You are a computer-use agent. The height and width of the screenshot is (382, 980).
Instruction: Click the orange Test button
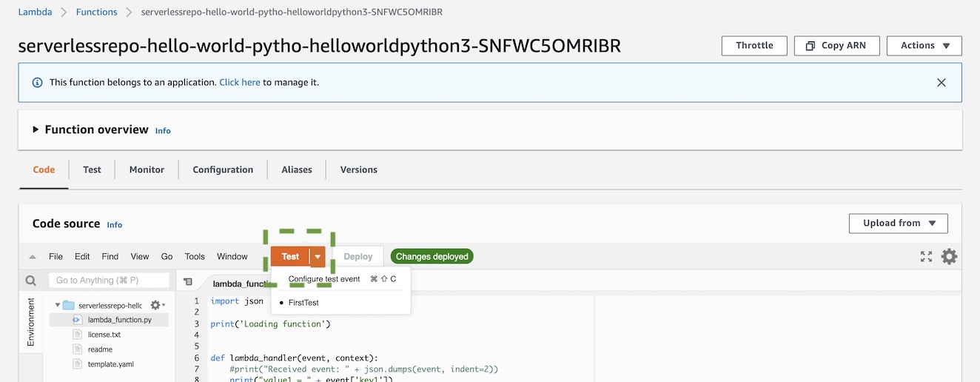[290, 257]
